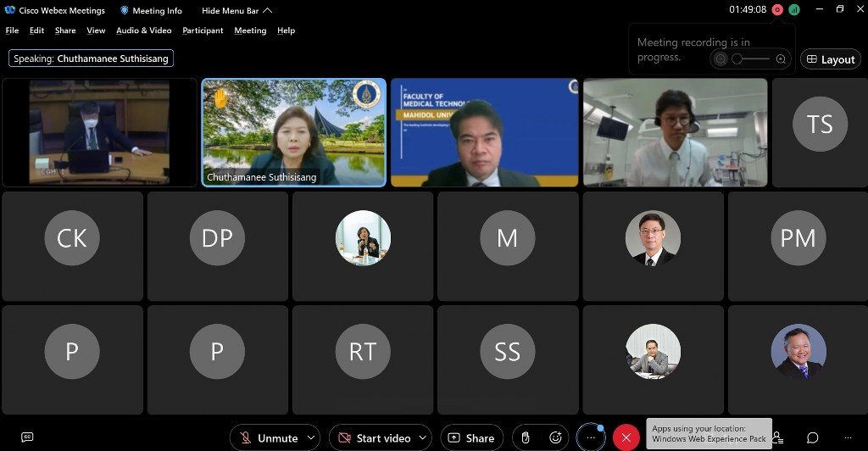Open the more options circle button

pos(590,437)
